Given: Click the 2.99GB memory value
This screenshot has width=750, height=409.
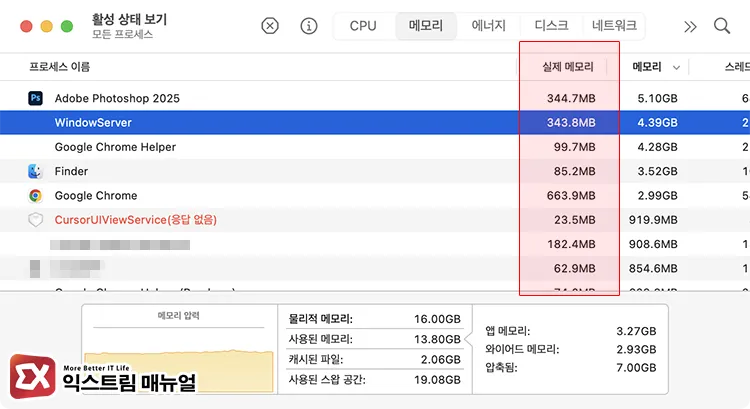Looking at the screenshot, I should click(657, 196).
